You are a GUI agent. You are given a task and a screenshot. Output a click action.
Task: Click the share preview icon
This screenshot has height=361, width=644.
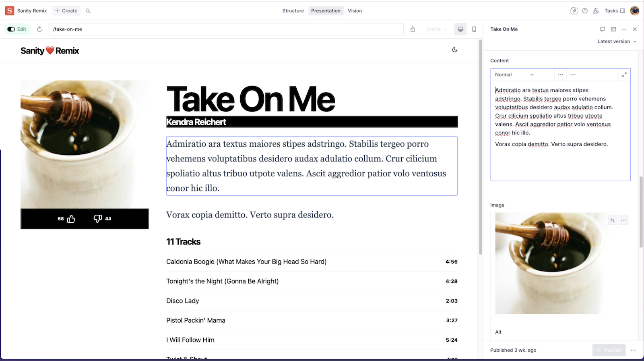(x=413, y=29)
